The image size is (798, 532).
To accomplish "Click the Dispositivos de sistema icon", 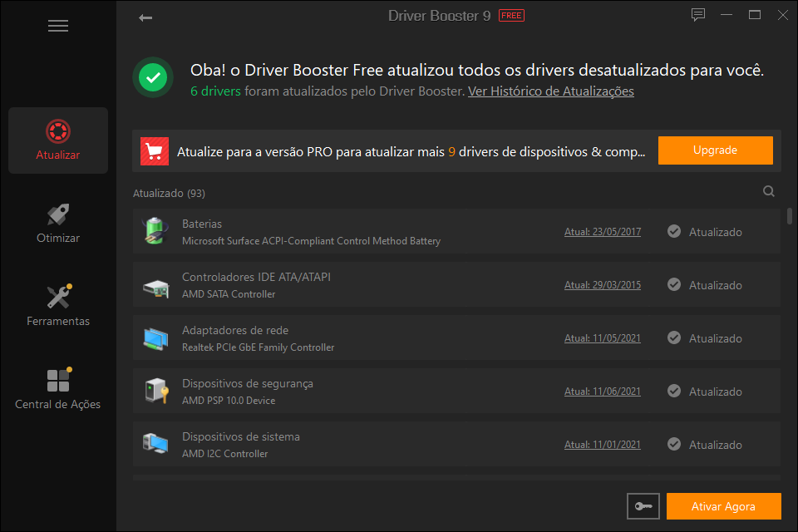I will pyautogui.click(x=155, y=443).
